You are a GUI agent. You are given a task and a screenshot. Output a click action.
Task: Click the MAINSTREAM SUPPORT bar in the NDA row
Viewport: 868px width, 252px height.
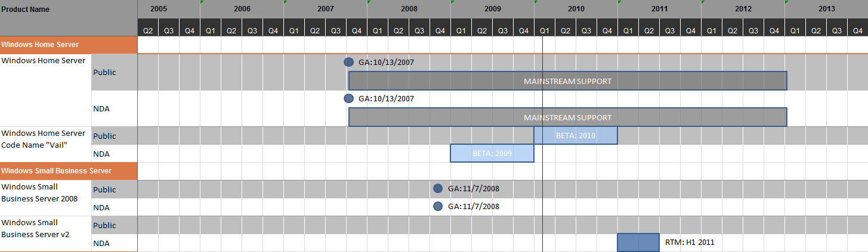[568, 117]
